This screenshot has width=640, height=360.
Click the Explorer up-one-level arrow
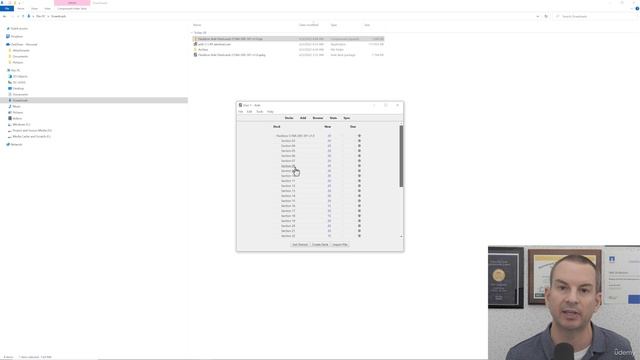tap(23, 16)
